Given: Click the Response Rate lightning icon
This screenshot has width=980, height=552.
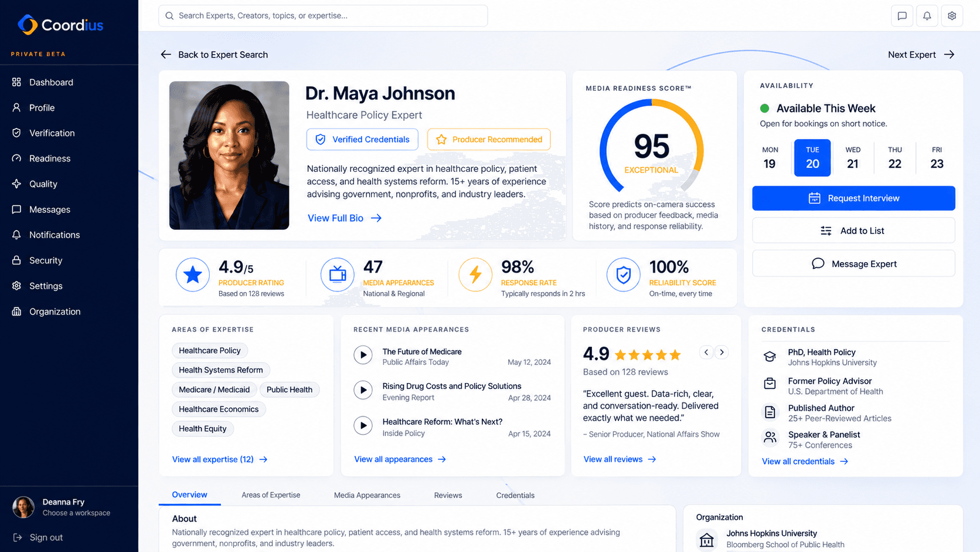Looking at the screenshot, I should point(475,275).
